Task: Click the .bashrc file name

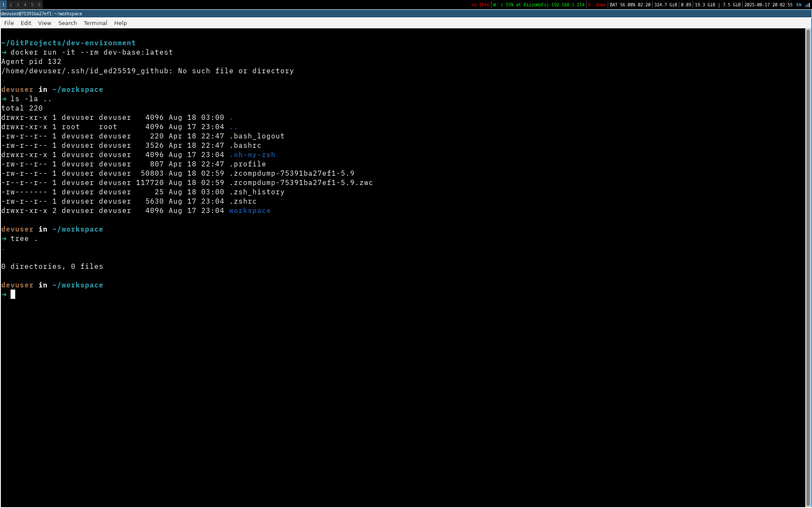Action: pos(245,145)
